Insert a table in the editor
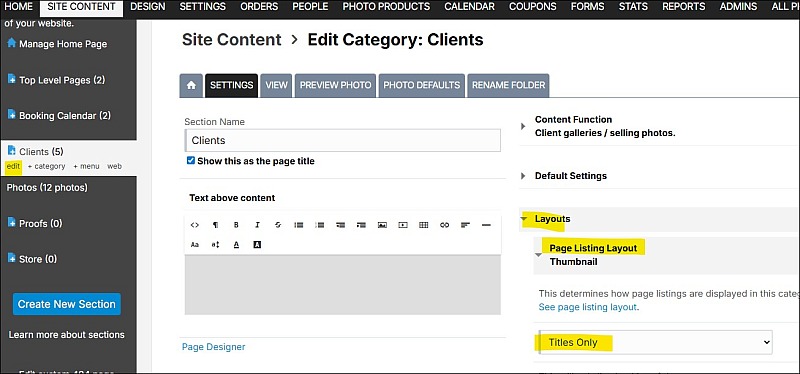 coord(423,225)
